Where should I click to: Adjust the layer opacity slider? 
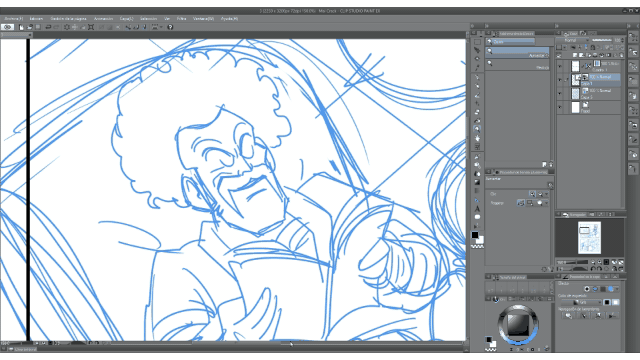(x=602, y=40)
